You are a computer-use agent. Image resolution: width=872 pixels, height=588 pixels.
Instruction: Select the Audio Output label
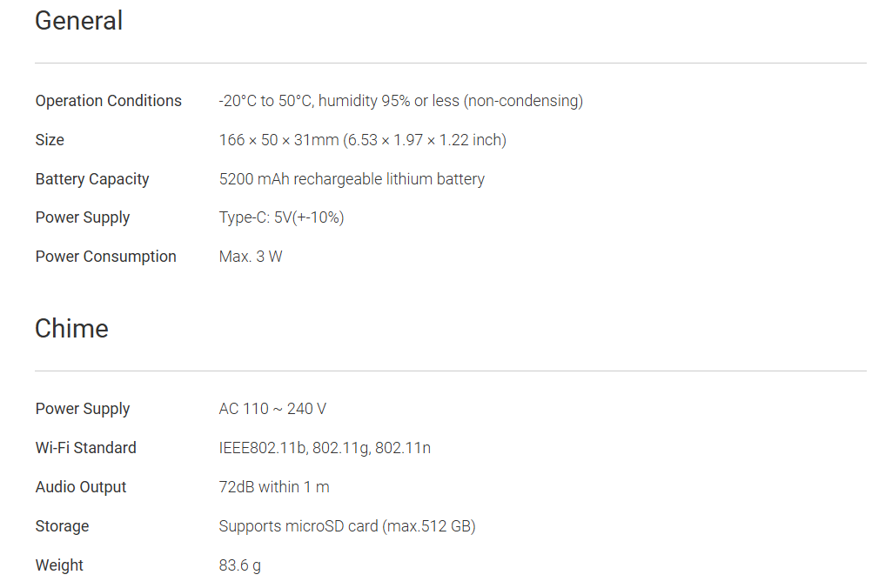[81, 487]
